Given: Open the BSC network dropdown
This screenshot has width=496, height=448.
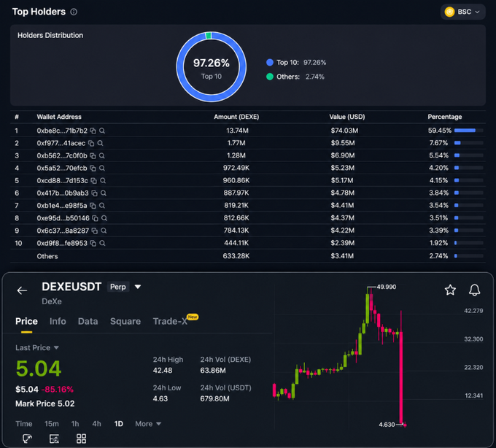Looking at the screenshot, I should coord(462,12).
